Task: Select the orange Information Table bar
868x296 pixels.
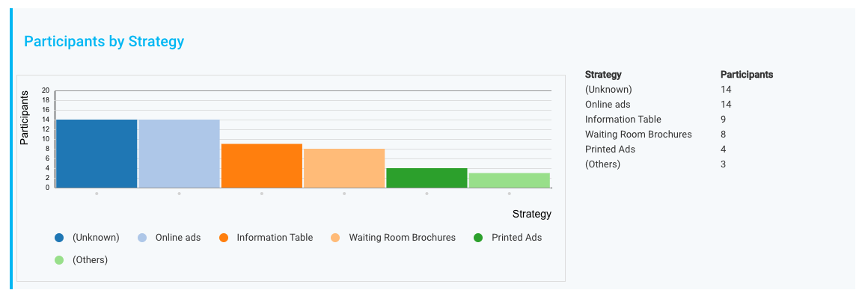Action: pos(262,166)
